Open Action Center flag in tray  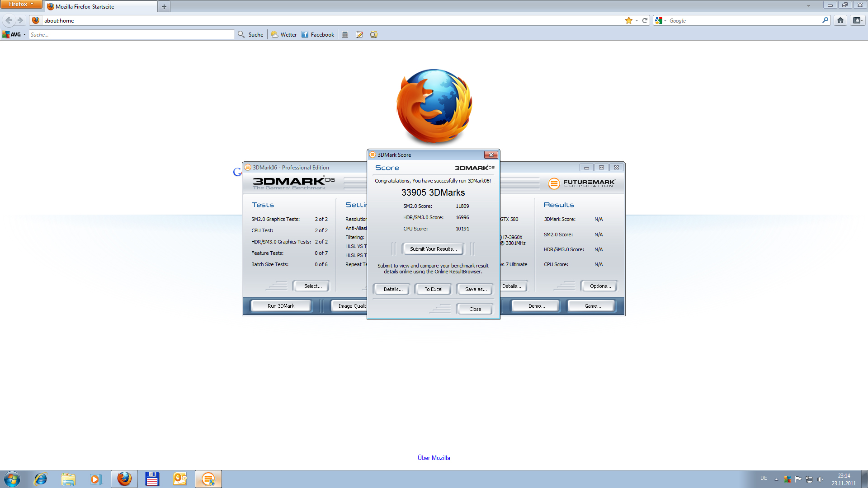[x=798, y=479]
